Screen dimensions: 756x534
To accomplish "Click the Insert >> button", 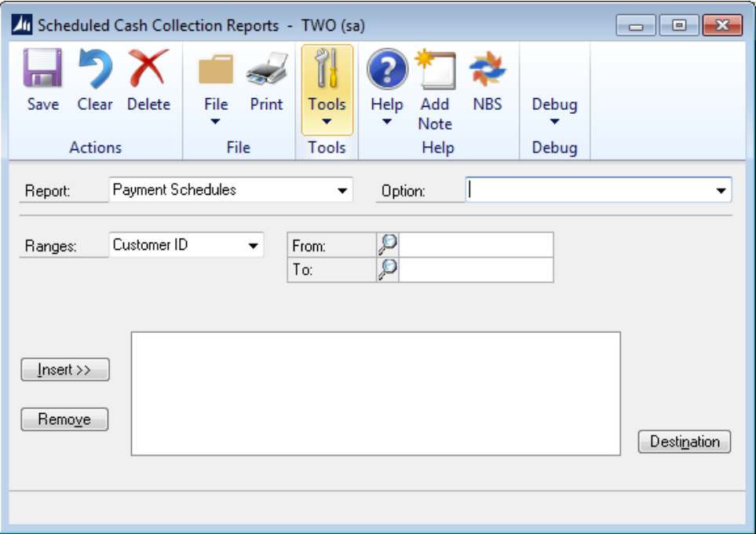I will [65, 370].
